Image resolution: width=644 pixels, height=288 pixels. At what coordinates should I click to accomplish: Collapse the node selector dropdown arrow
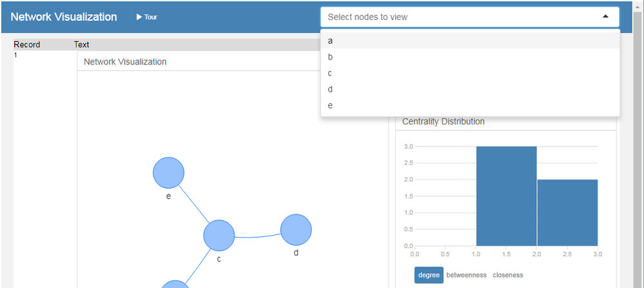pyautogui.click(x=605, y=17)
